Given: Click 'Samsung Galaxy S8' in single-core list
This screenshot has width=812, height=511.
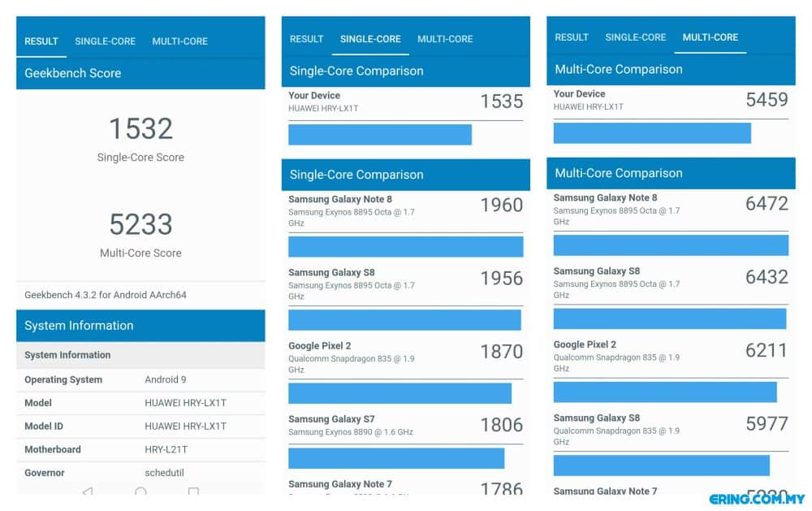Looking at the screenshot, I should [x=331, y=272].
